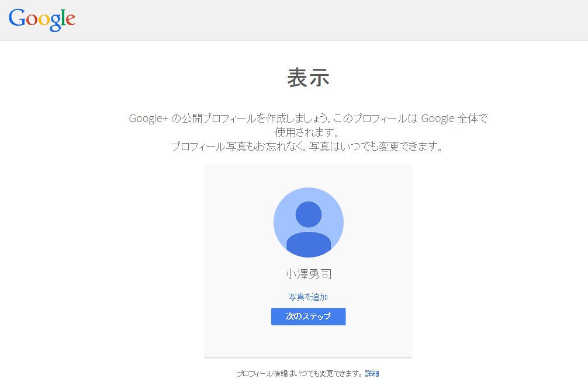Viewport: 588px width, 386px height.
Task: Click the default profile avatar picture
Action: click(308, 222)
